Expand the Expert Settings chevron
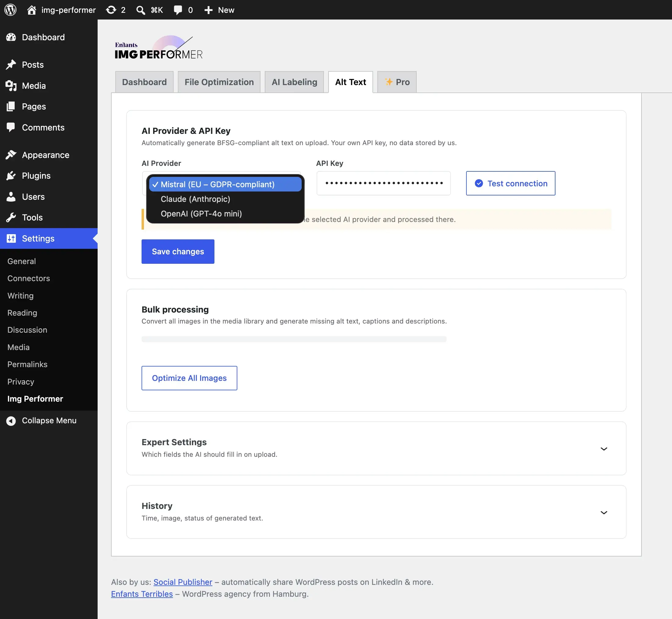The height and width of the screenshot is (619, 672). point(604,449)
